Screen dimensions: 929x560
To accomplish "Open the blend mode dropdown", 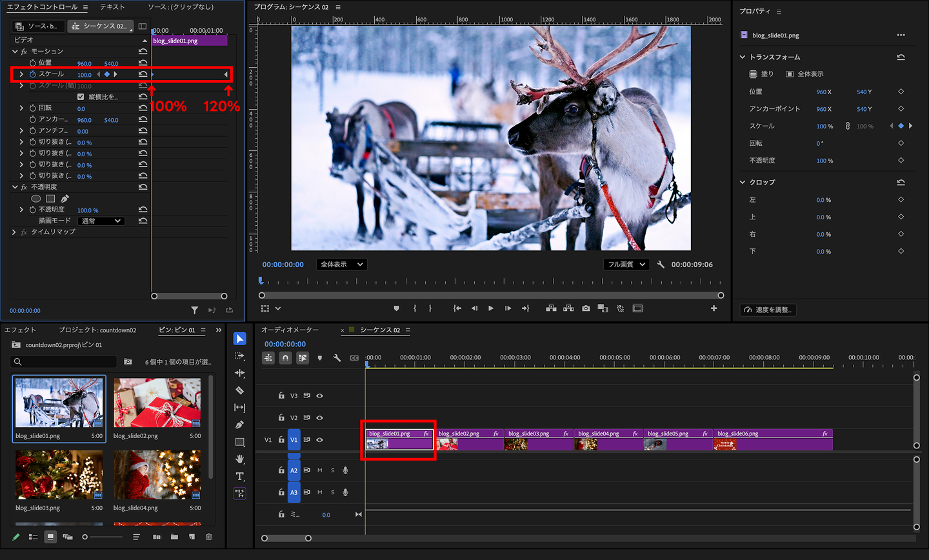I will coord(101,221).
